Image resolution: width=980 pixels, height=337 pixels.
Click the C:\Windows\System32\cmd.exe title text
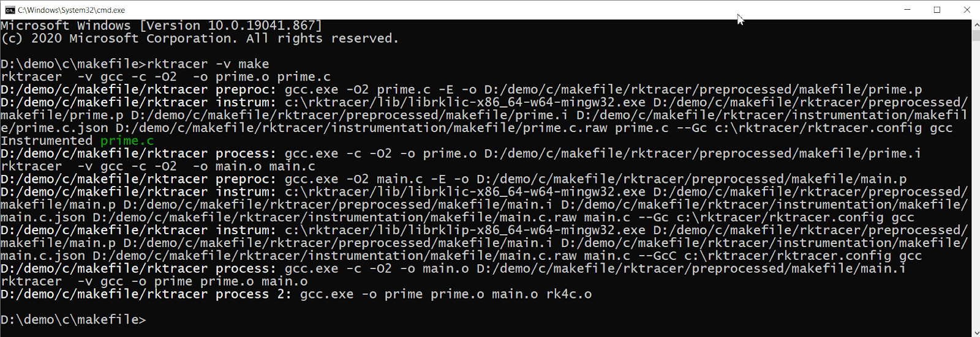click(x=71, y=10)
